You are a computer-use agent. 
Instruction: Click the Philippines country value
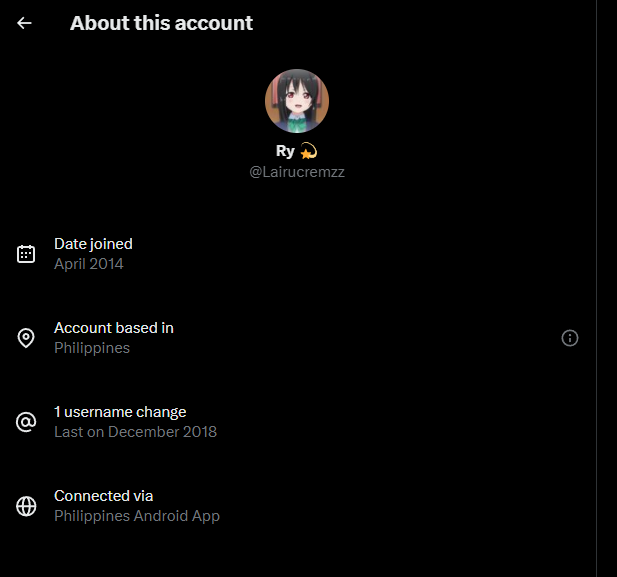92,348
